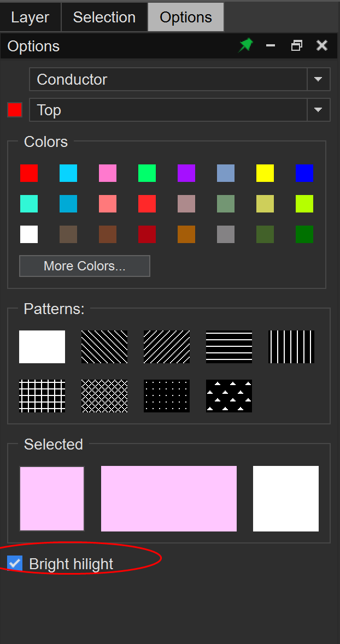Toggle the Bright hilight checkbox
The height and width of the screenshot is (644, 340).
pos(15,563)
